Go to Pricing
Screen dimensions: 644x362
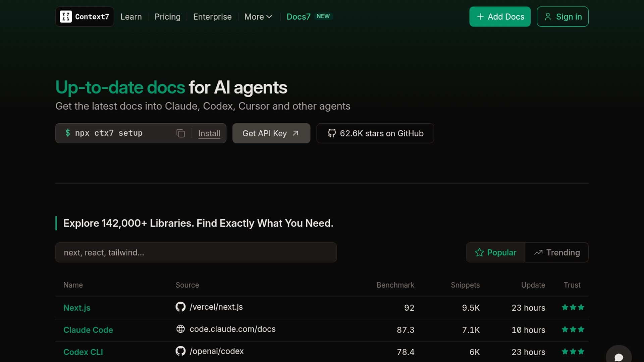click(x=167, y=17)
